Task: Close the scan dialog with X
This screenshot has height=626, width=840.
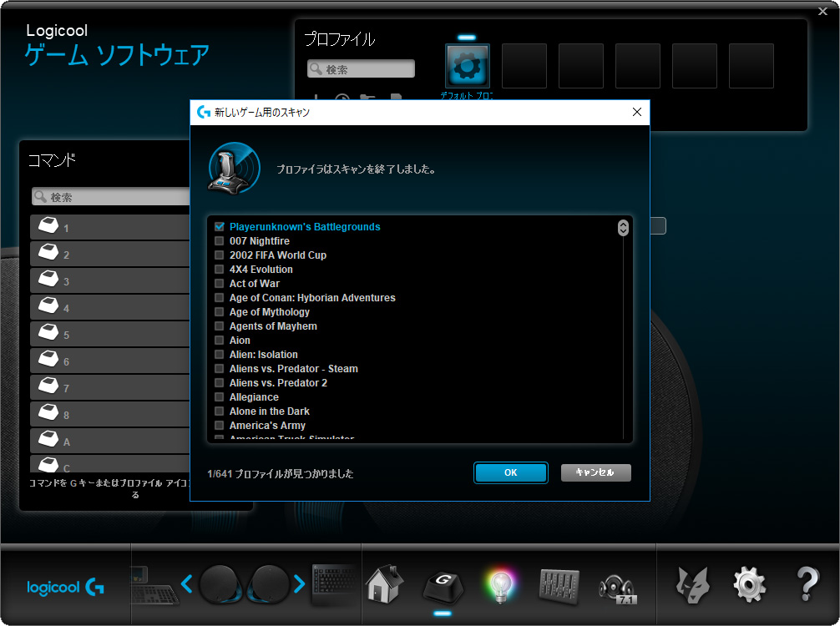Action: tap(637, 112)
